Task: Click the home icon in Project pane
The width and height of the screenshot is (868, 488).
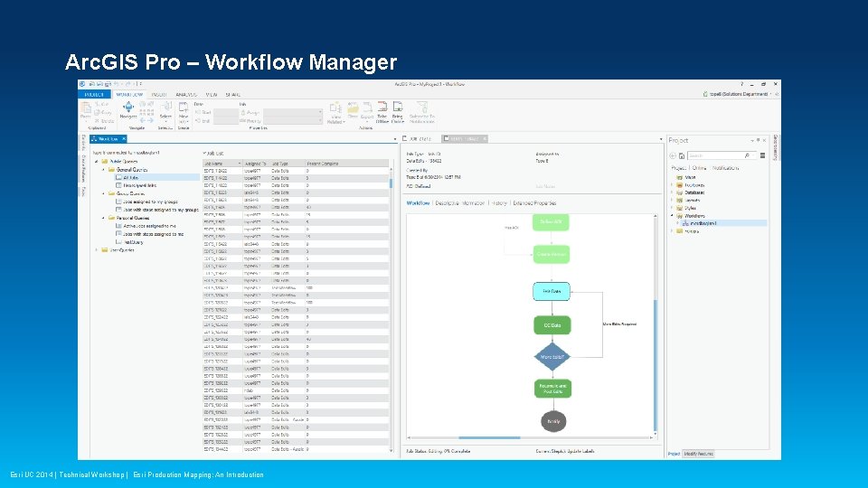Action: click(x=682, y=156)
